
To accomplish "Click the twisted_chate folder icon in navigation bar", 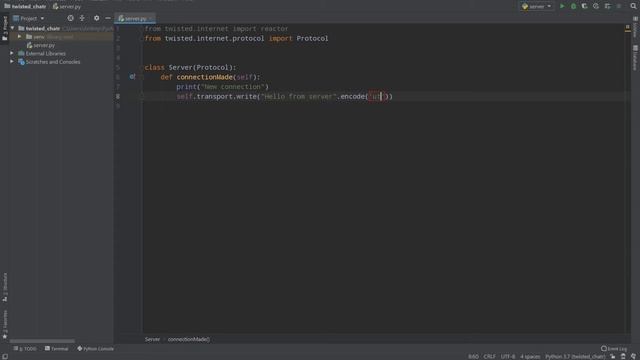I will tap(7, 6).
